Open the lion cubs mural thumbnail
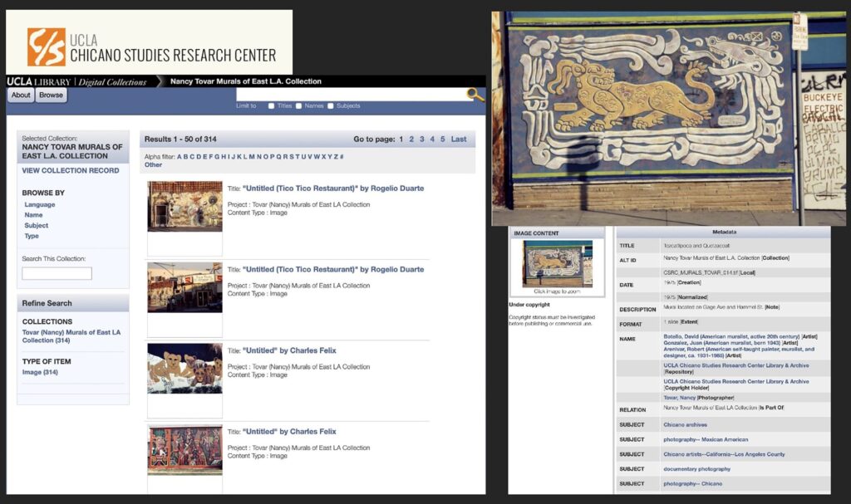 pos(185,369)
